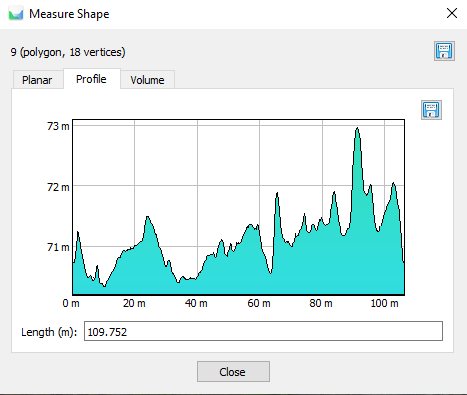Click the highest peak in the elevation profile
467x395 pixels.
(357, 128)
